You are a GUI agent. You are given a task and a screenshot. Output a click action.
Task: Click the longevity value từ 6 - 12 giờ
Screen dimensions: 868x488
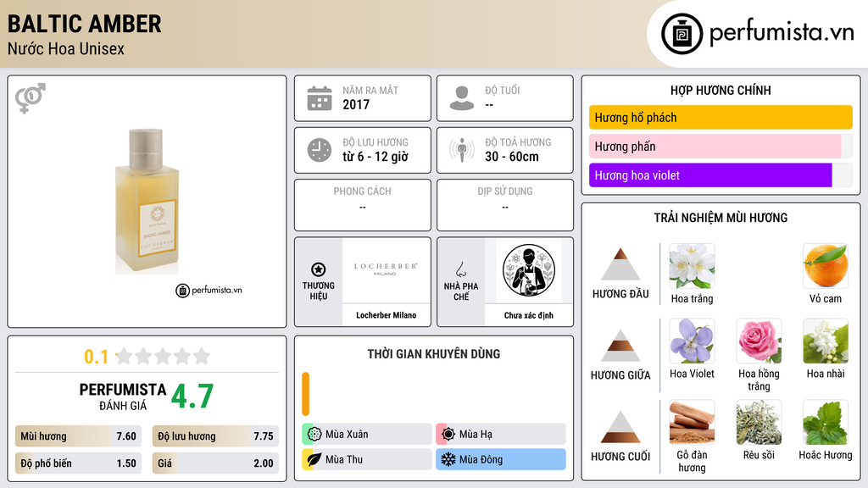376,157
